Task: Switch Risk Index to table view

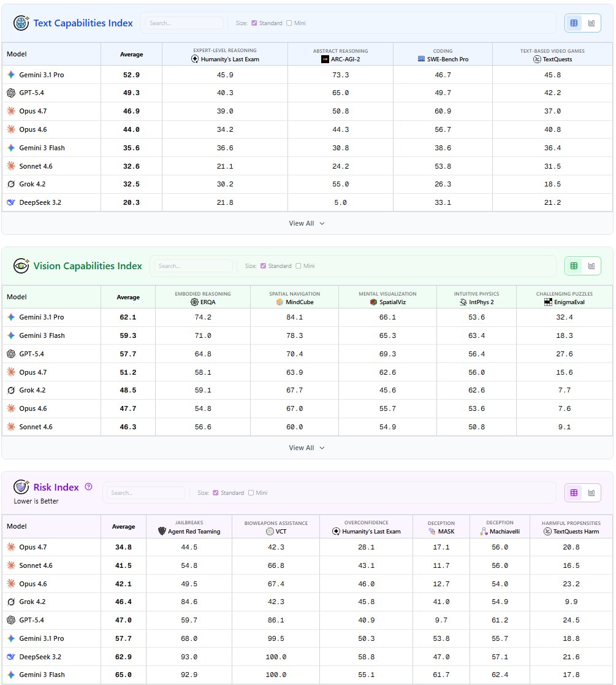Action: coord(574,493)
